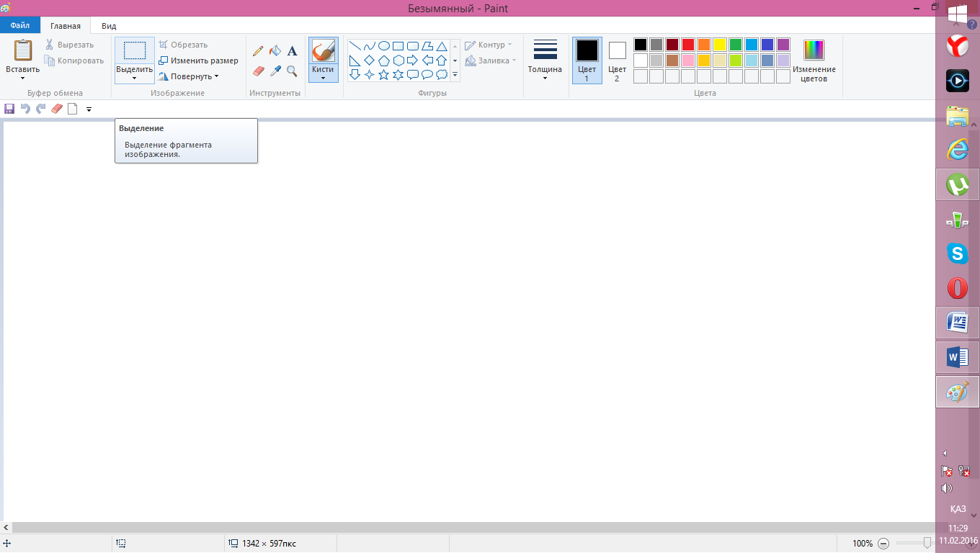
Task: Pick the red color swatch
Action: coord(688,45)
